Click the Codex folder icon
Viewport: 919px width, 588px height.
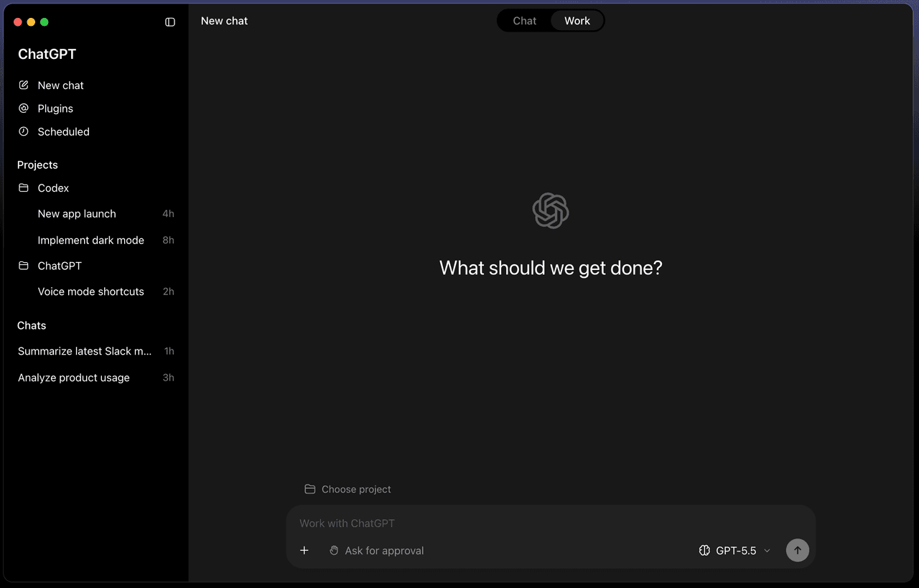tap(24, 188)
